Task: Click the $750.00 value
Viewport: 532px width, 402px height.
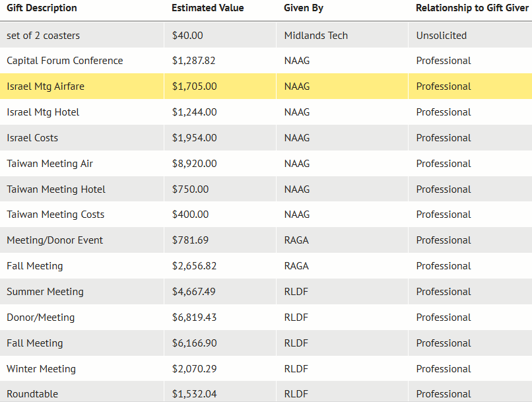Action: 190,189
